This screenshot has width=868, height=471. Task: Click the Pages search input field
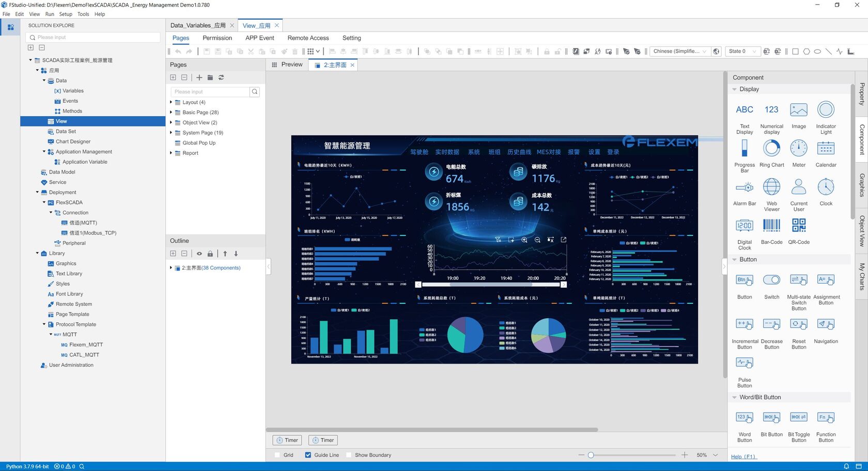click(x=210, y=92)
